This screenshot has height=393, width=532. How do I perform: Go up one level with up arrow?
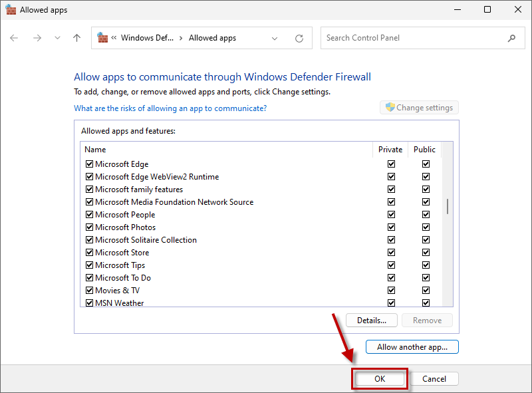(x=77, y=38)
